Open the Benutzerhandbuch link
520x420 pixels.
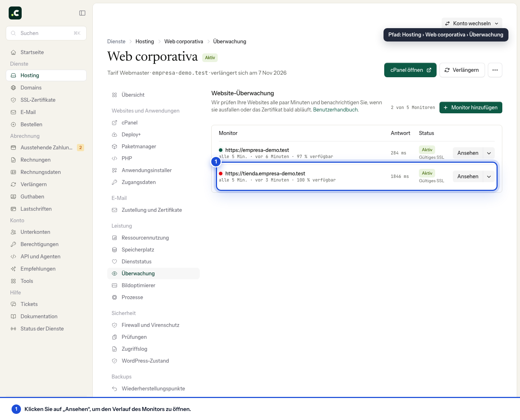tap(335, 110)
